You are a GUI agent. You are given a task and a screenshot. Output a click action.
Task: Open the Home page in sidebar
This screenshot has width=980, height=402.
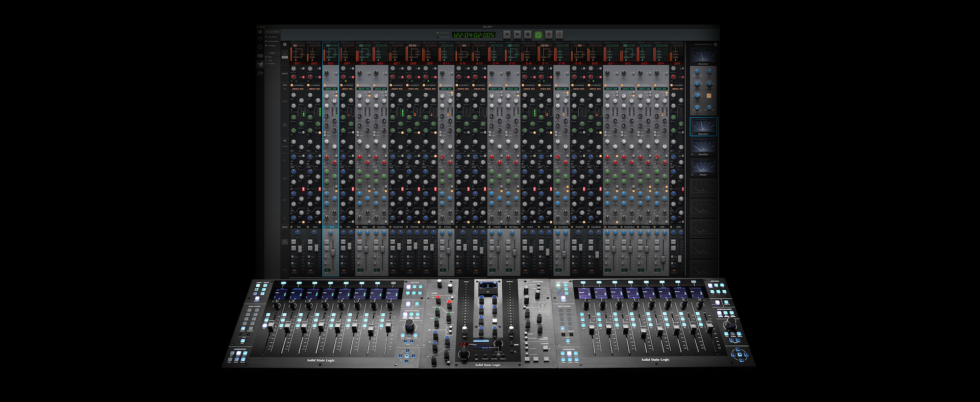point(260,39)
